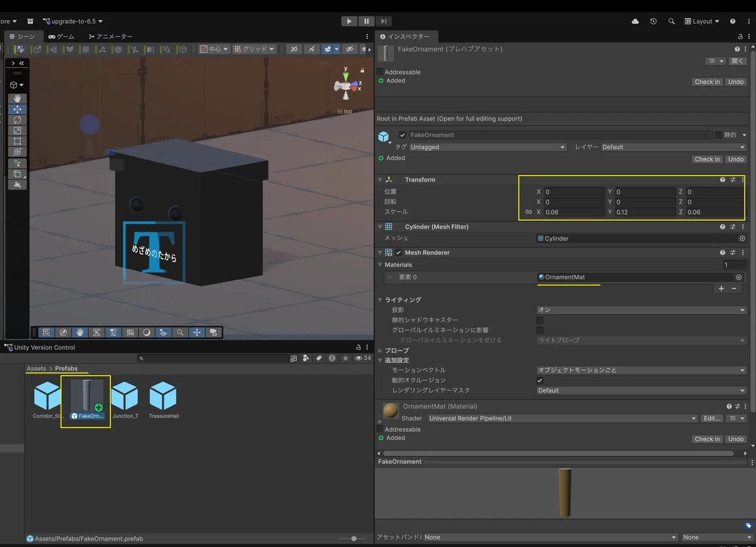Click the asset label tag icon in preview
756x547 pixels.
click(x=748, y=526)
